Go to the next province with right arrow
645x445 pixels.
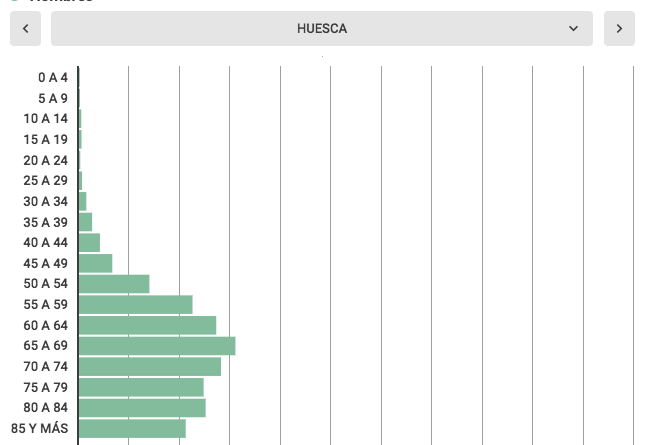pos(619,29)
